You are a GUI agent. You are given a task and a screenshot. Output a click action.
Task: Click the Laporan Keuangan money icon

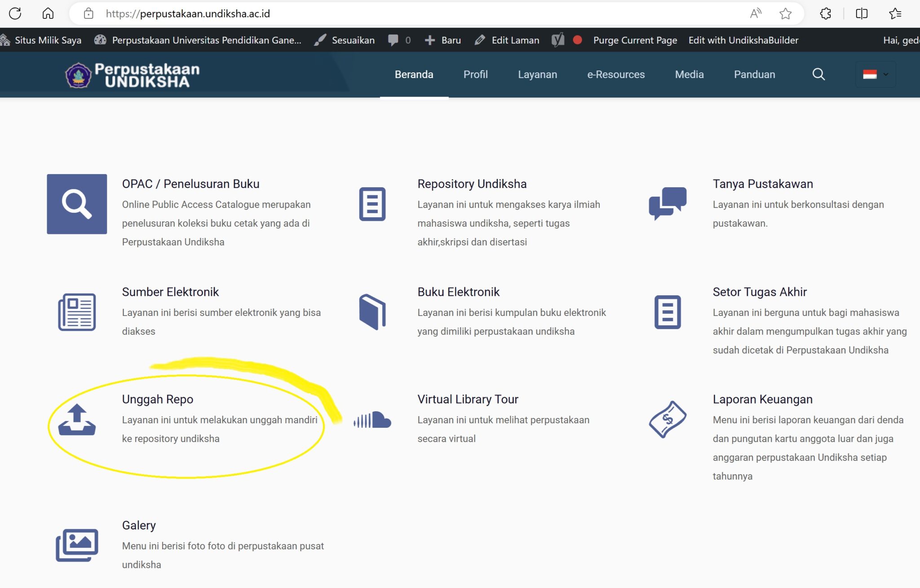668,420
